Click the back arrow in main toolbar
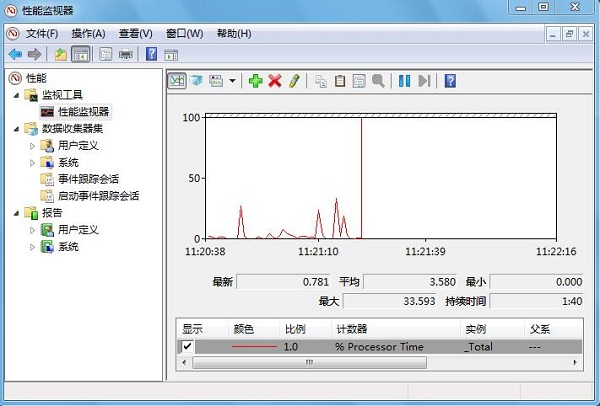 click(x=15, y=54)
